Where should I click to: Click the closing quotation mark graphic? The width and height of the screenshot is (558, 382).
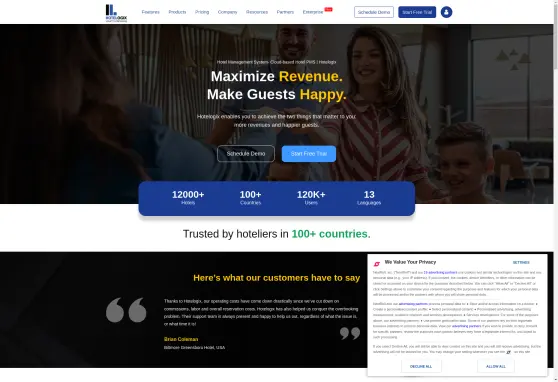tap(350, 334)
